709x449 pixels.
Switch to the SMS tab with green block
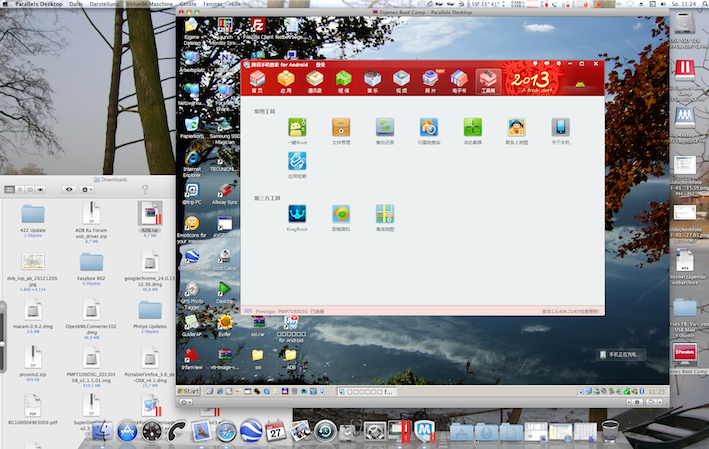click(x=344, y=82)
